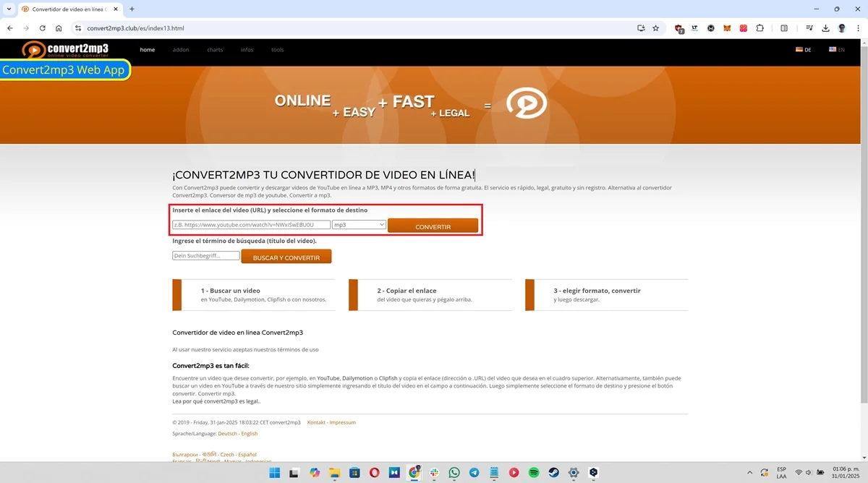Open YouTube from the taskbar
The image size is (868, 483).
tap(514, 472)
